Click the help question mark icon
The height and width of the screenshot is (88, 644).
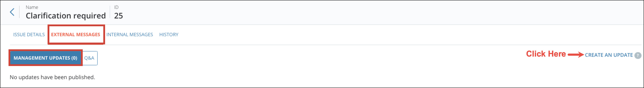(x=638, y=55)
